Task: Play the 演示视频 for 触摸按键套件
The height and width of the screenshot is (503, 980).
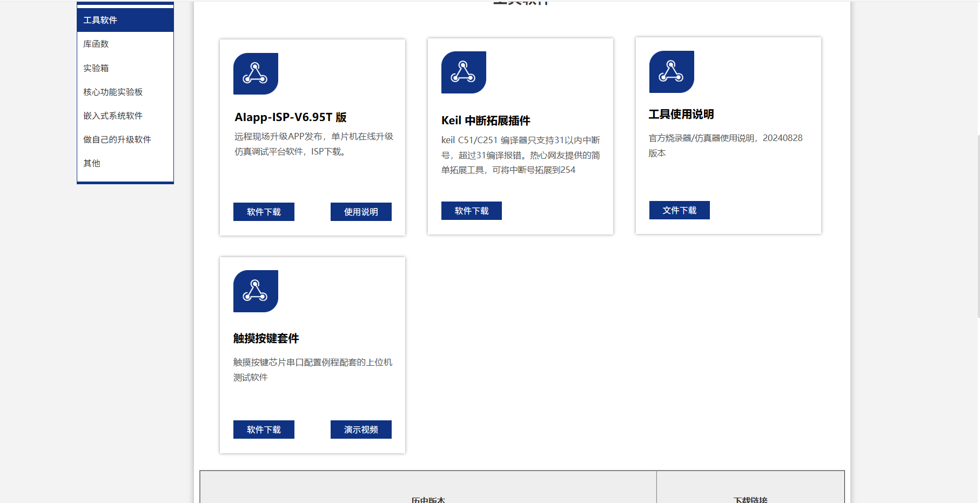Action: 361,430
